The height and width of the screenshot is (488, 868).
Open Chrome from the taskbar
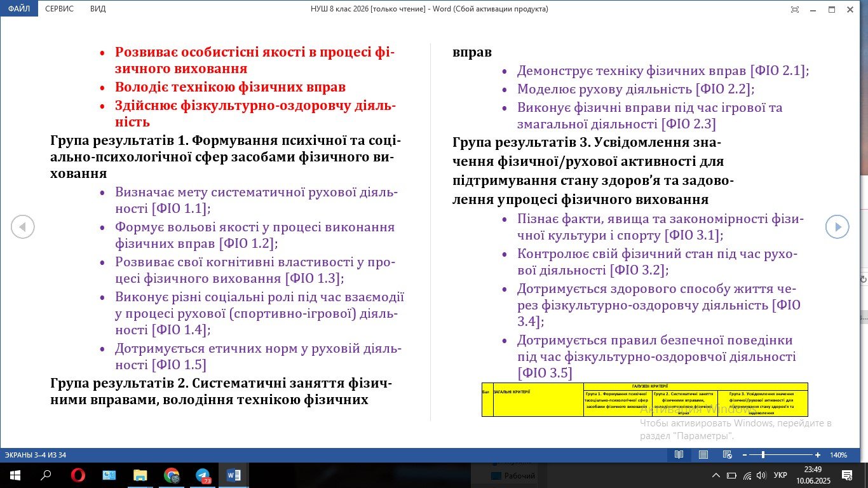pos(171,475)
